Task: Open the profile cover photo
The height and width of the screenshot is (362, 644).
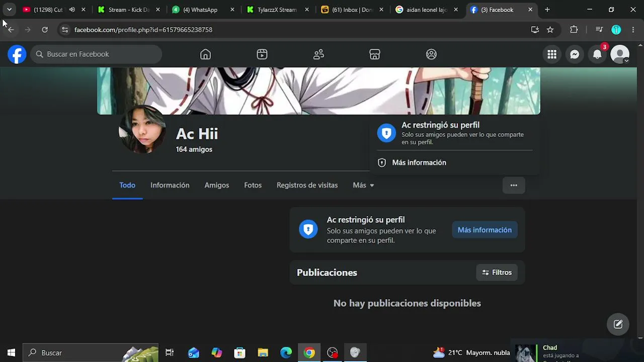Action: point(318,91)
